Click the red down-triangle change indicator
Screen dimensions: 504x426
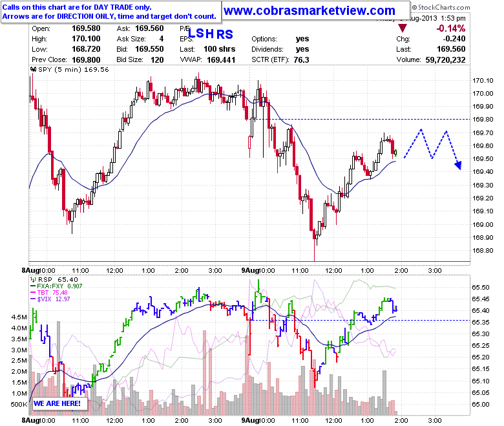[402, 28]
